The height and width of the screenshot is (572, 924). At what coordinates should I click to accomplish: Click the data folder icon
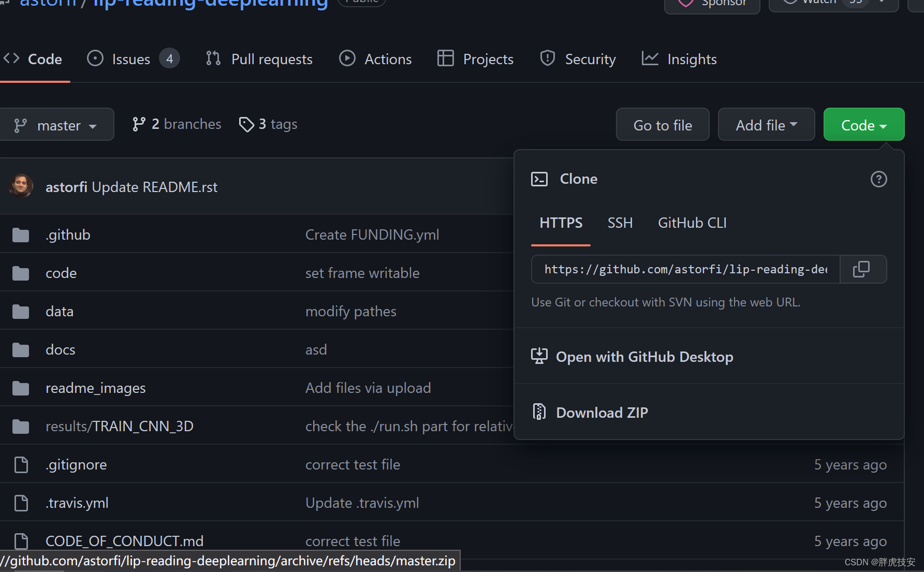(21, 312)
